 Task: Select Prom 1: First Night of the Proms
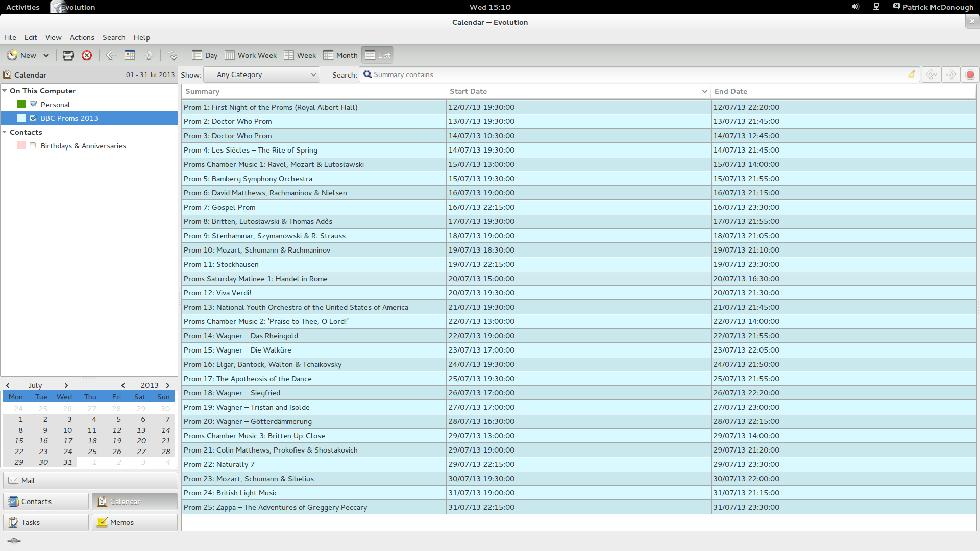coord(579,107)
